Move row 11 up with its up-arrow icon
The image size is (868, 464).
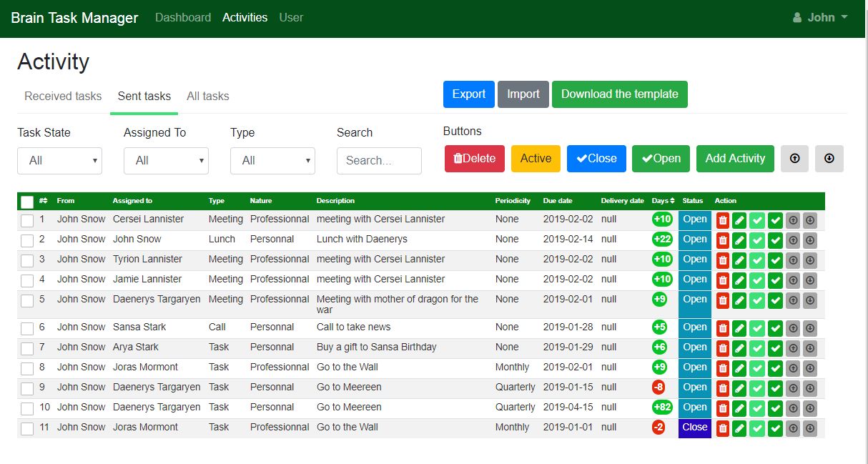[792, 429]
